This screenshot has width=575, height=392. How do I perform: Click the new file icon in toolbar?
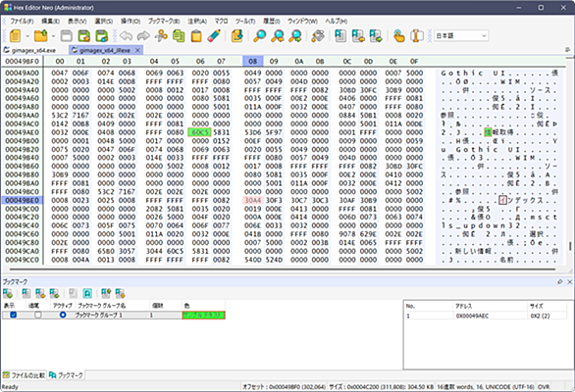tap(15, 36)
